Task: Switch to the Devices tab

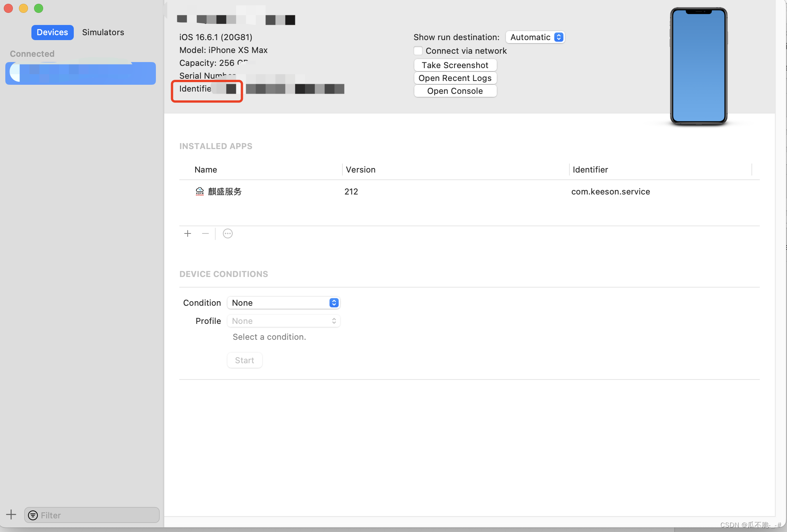Action: [x=52, y=32]
